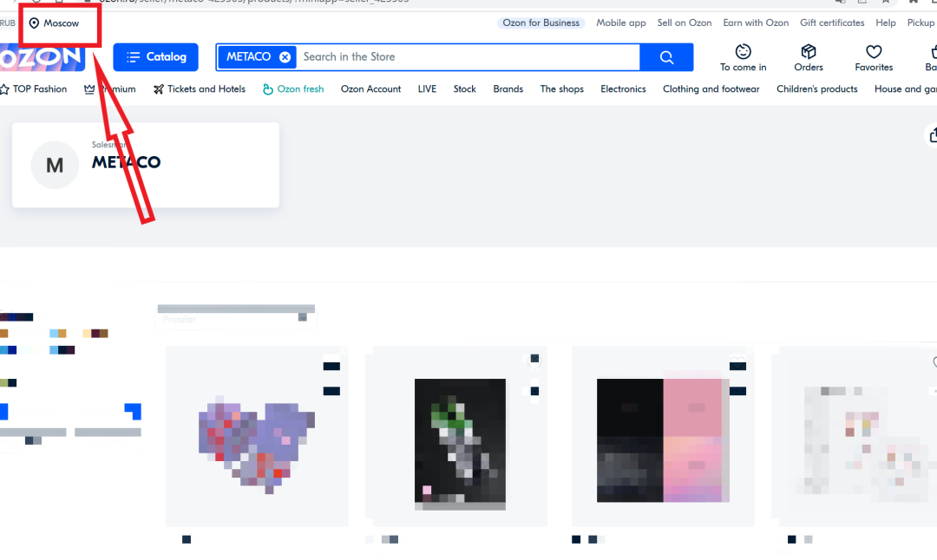The width and height of the screenshot is (937, 560).
Task: Open Tickets and Hotels section
Action: pyautogui.click(x=200, y=89)
